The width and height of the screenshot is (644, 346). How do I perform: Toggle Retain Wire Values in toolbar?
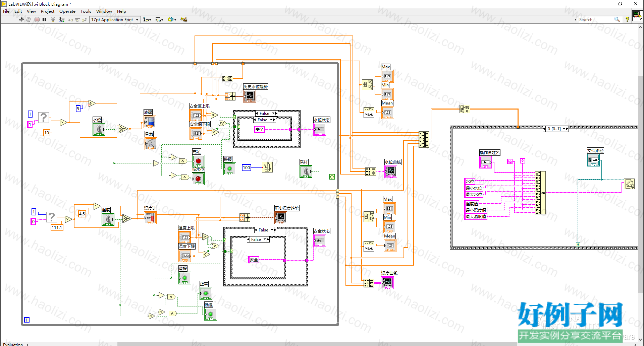click(x=61, y=19)
